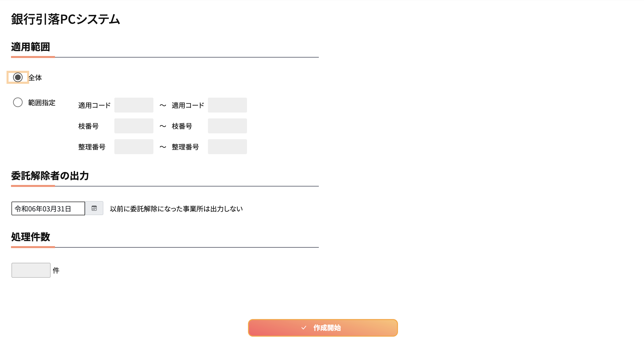The height and width of the screenshot is (344, 644).
Task: Click the 委託解除者の出力 section heading
Action: (x=50, y=176)
